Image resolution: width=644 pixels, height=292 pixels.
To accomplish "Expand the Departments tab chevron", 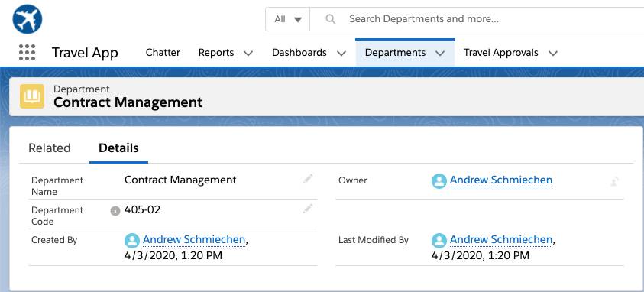I will 440,53.
